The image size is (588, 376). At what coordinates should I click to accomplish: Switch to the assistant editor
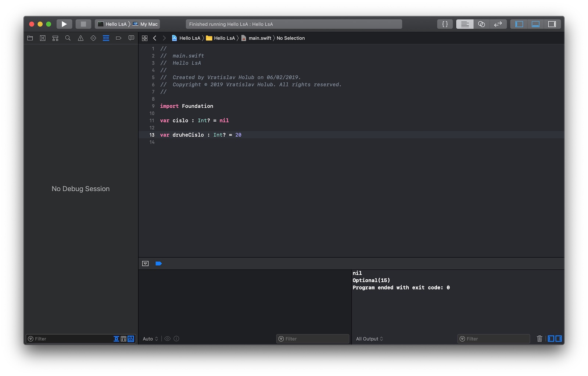click(481, 24)
